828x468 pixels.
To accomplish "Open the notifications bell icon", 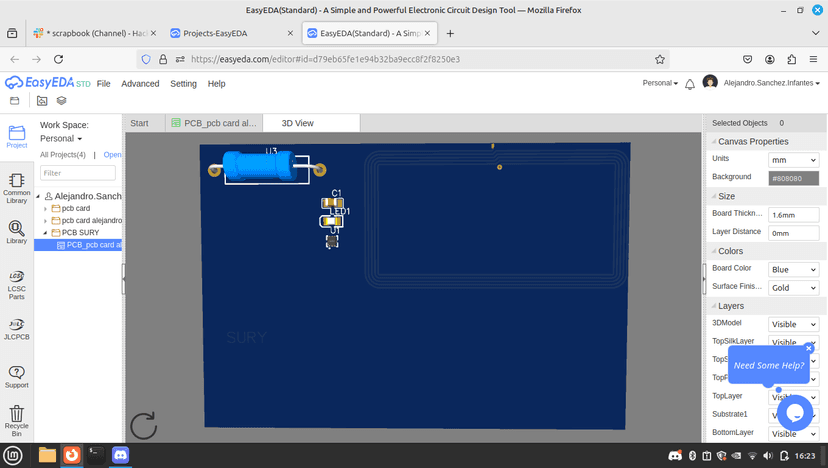I will 690,84.
